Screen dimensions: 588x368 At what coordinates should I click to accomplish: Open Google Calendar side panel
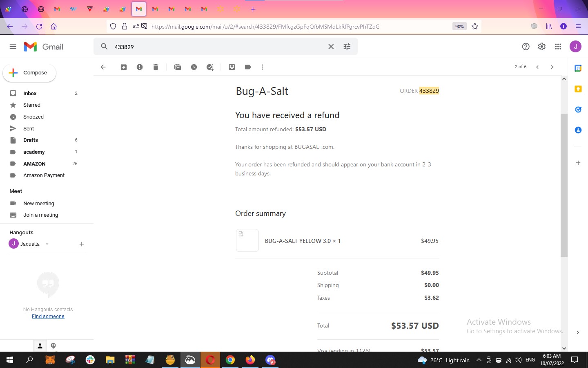point(578,68)
